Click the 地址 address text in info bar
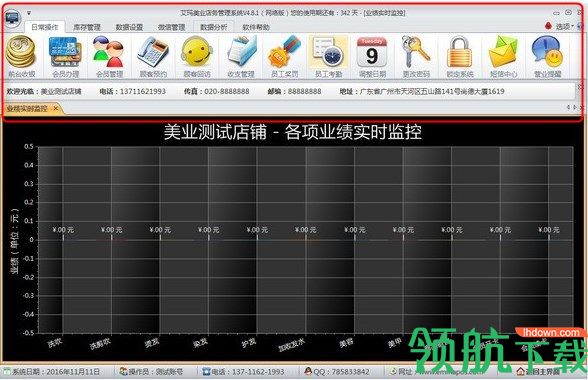 (422, 91)
